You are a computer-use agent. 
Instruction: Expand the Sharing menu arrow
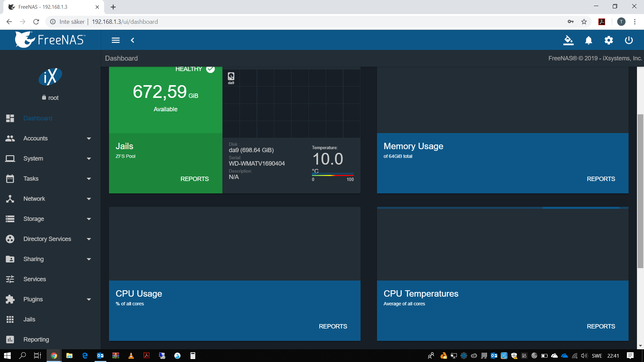89,259
